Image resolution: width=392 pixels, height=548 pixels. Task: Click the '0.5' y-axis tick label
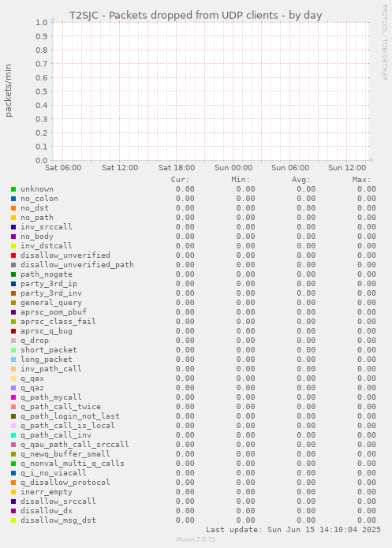41,91
